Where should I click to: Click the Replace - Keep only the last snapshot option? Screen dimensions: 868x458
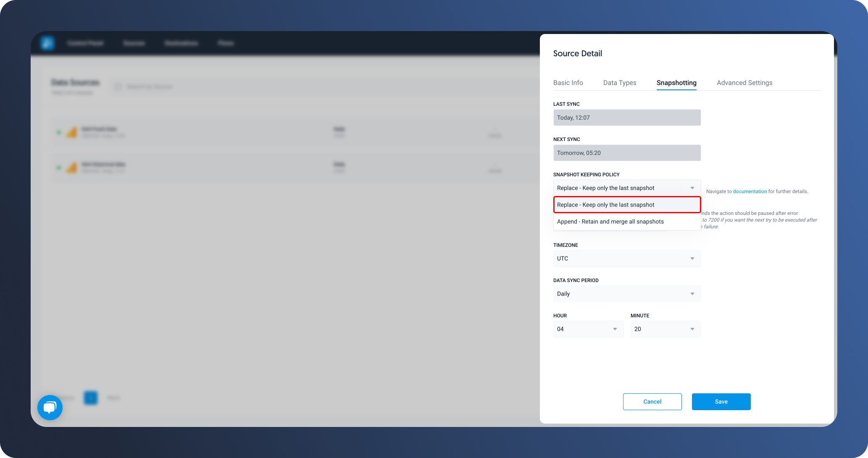[626, 204]
